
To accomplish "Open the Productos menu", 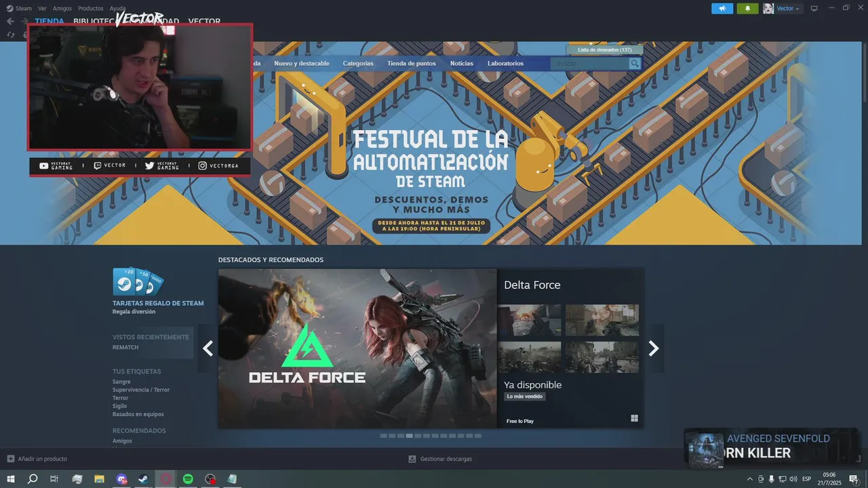I will coord(91,8).
